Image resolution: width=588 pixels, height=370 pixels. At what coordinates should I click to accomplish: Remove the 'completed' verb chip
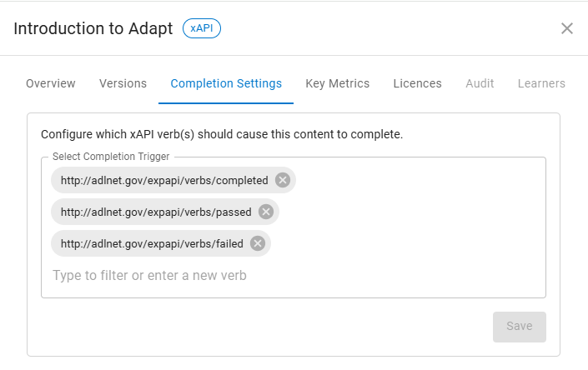click(283, 180)
